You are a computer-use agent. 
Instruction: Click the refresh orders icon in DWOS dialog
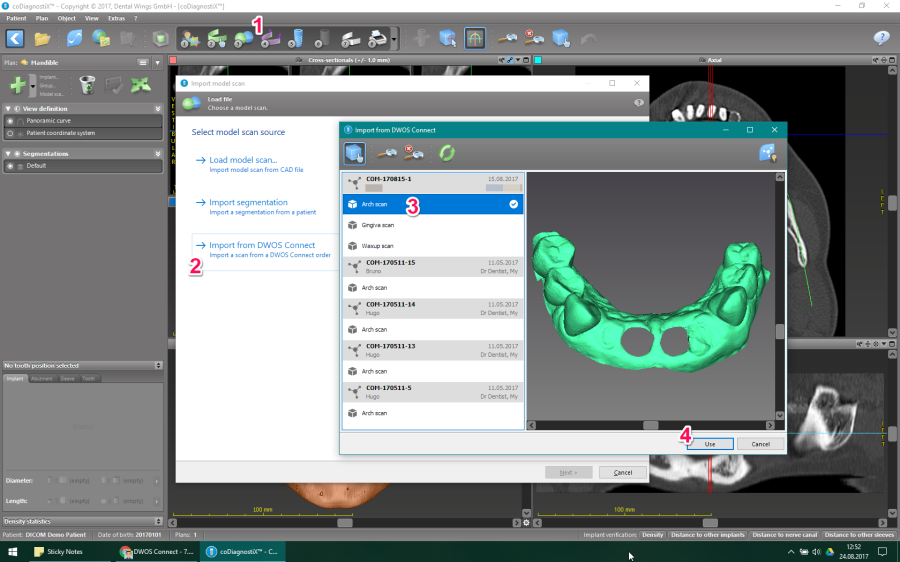(x=447, y=152)
